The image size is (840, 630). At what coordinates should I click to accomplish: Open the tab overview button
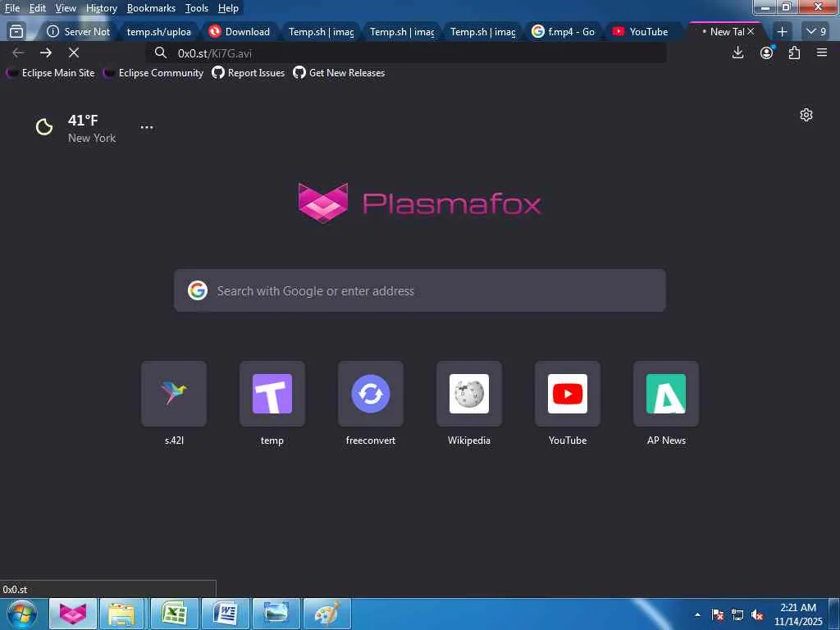pos(16,32)
